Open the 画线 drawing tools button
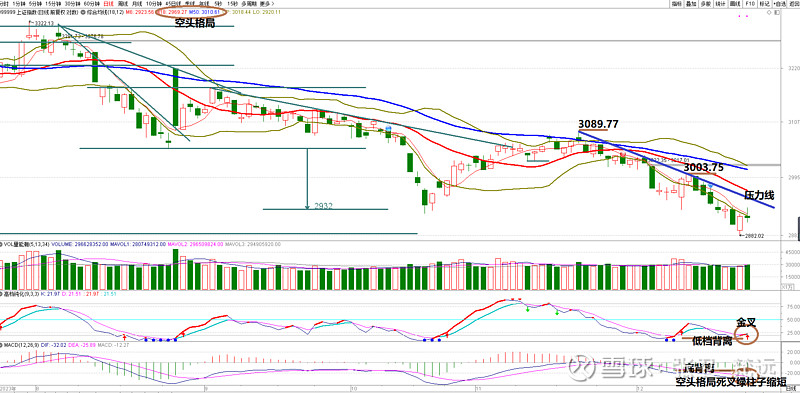This screenshot has width=800, height=393. click(735, 4)
